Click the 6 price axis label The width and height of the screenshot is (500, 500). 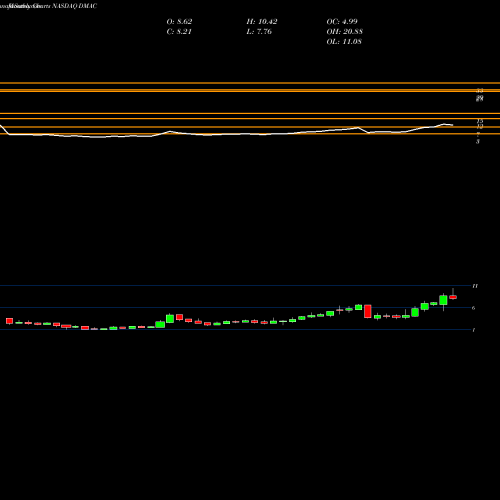coord(474,308)
